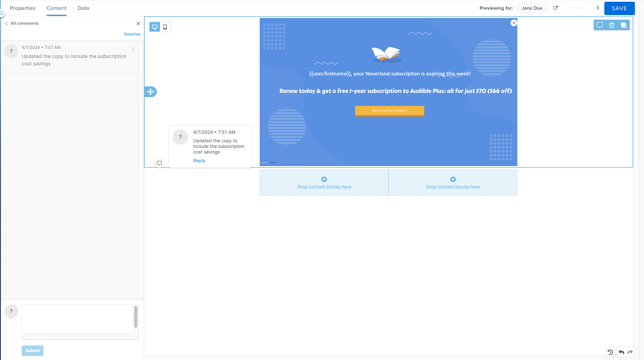This screenshot has width=644, height=360.
Task: Open the comment's three-dot options menu
Action: click(x=133, y=50)
